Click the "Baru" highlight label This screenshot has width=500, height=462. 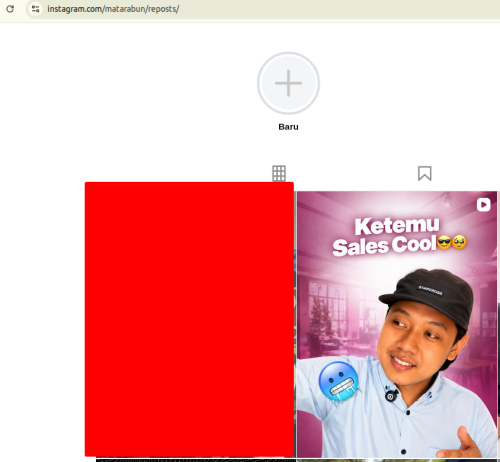click(288, 127)
